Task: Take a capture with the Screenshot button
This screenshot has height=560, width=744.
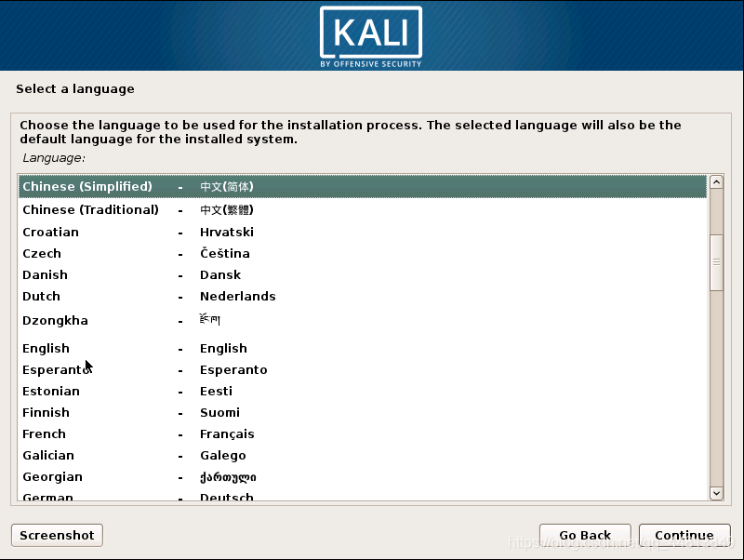Action: (57, 535)
